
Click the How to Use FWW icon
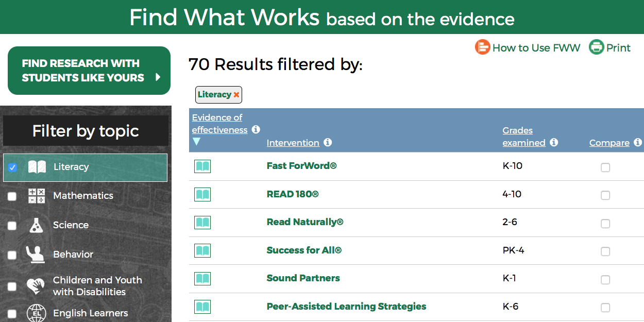click(x=482, y=47)
